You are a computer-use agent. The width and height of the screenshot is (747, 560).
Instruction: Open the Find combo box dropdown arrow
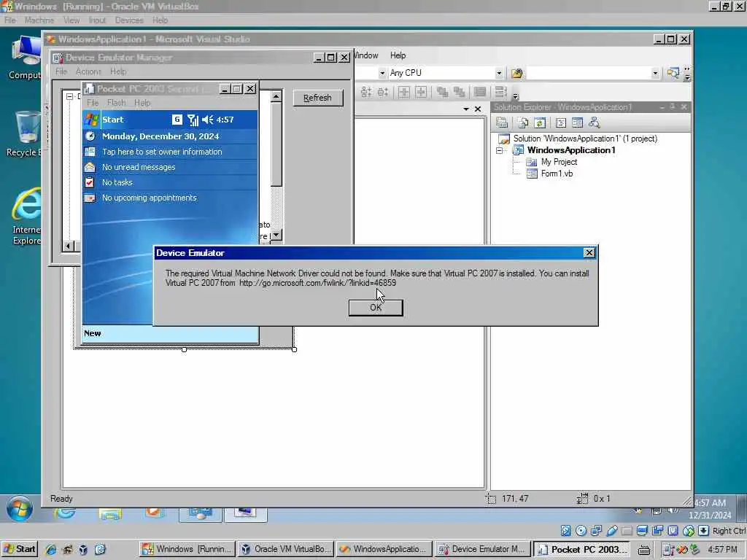click(x=656, y=73)
